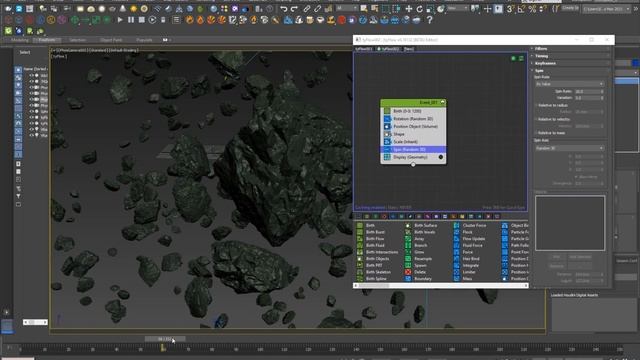Open the Selection ribbon tab
640x360 pixels.
click(78, 40)
